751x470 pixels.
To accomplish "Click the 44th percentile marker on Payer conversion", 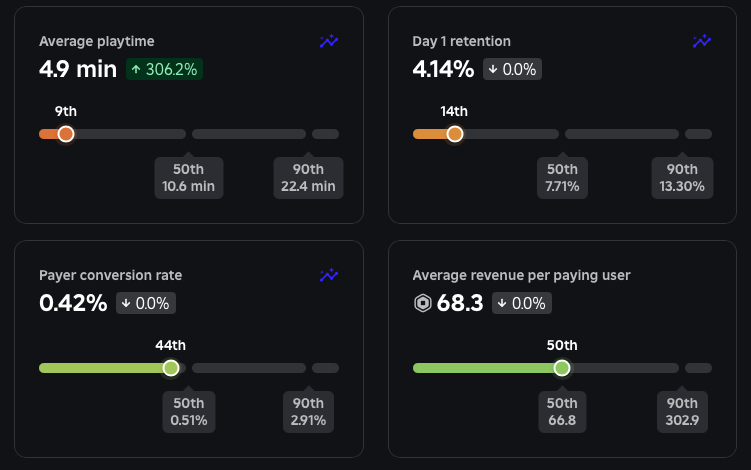I will [171, 368].
